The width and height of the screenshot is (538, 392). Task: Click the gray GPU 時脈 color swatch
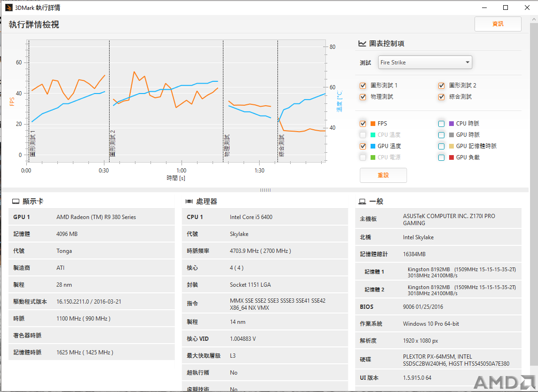(451, 135)
